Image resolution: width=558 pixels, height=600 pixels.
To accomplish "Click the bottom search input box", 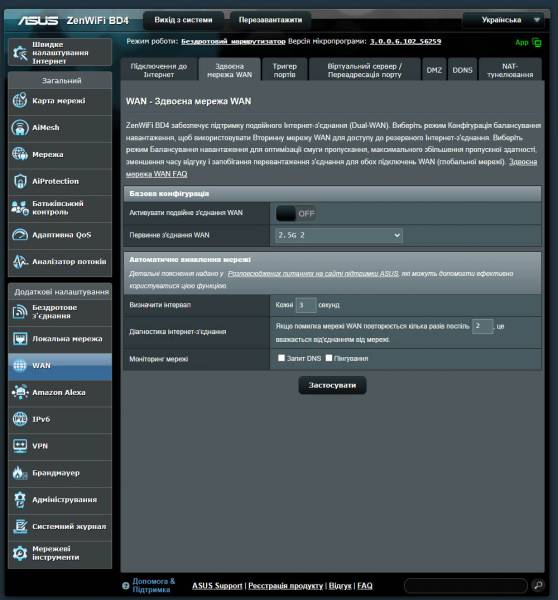I will [466, 585].
